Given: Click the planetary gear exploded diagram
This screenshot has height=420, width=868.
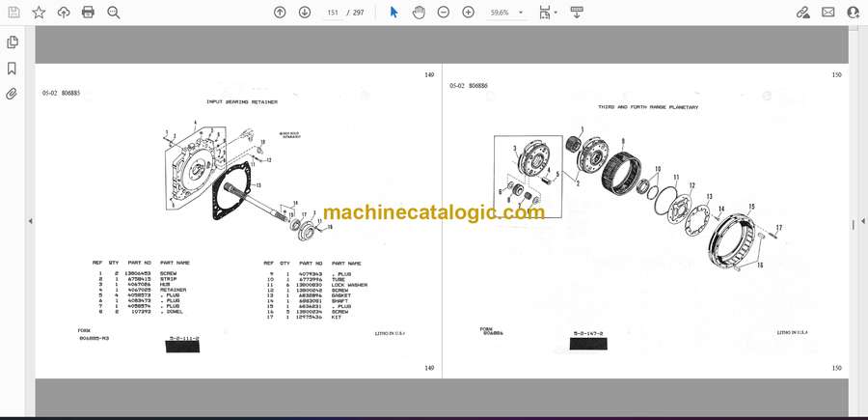Looking at the screenshot, I should coord(638,198).
